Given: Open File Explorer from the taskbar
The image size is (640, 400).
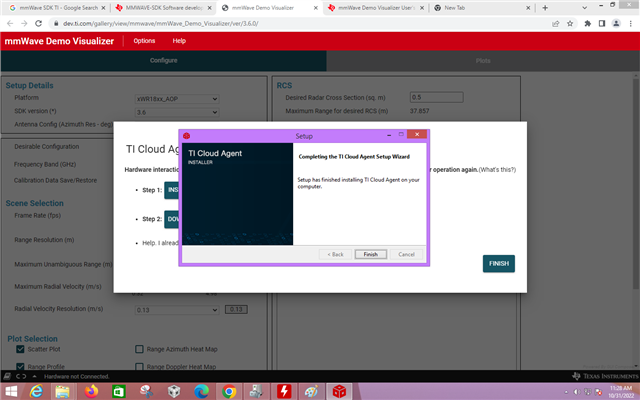Looking at the screenshot, I should point(62,391).
